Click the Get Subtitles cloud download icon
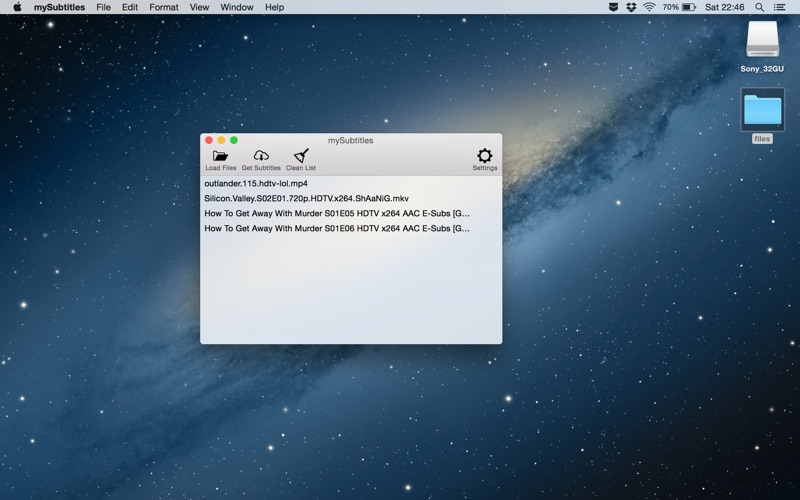800x500 pixels. click(x=261, y=156)
